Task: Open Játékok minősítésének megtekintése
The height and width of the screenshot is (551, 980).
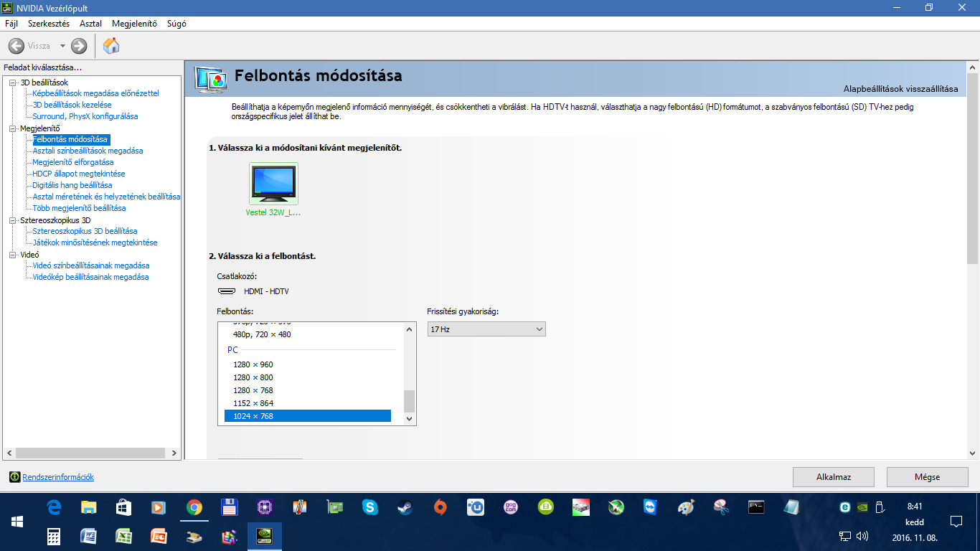Action: (x=95, y=242)
